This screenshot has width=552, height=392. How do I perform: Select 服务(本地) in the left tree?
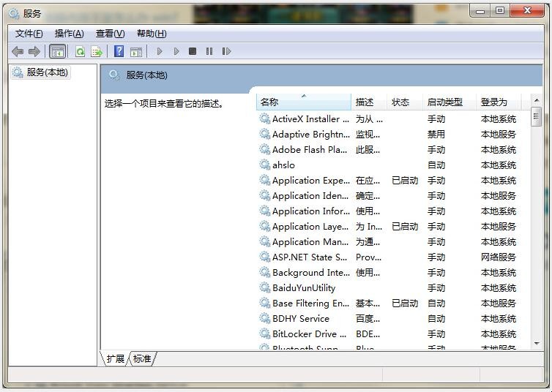[x=47, y=72]
